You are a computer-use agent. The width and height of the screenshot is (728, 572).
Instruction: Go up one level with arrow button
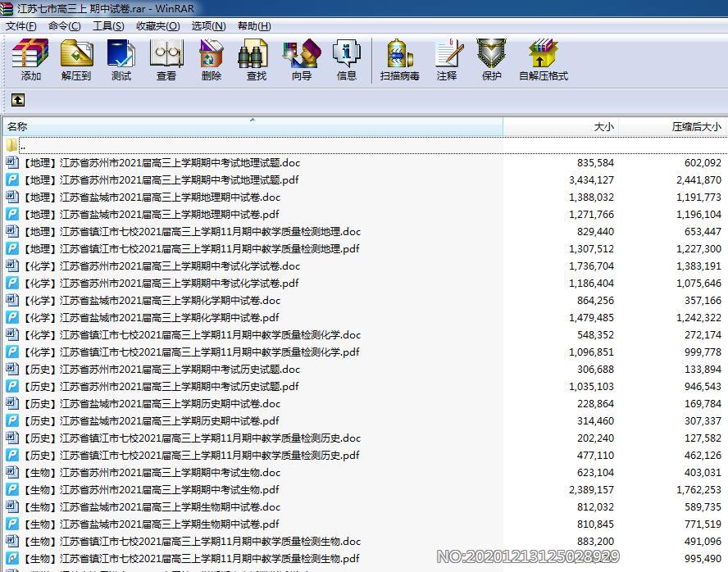coord(18,100)
